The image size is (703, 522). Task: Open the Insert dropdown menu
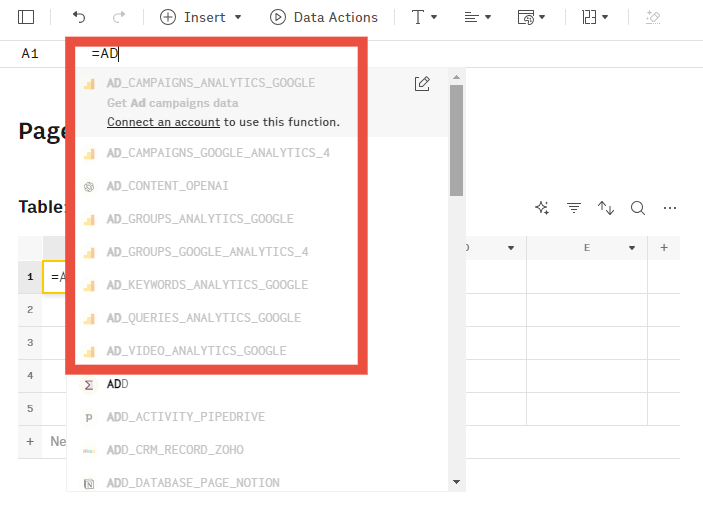click(x=201, y=17)
